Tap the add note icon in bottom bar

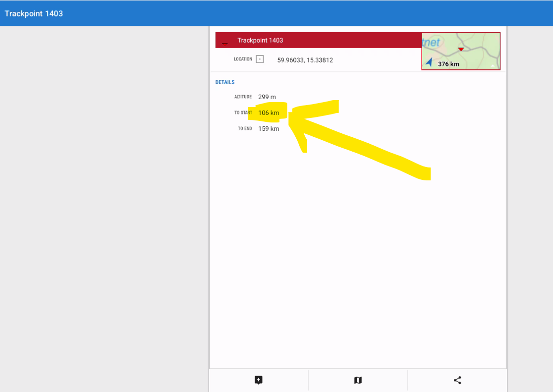pos(259,380)
